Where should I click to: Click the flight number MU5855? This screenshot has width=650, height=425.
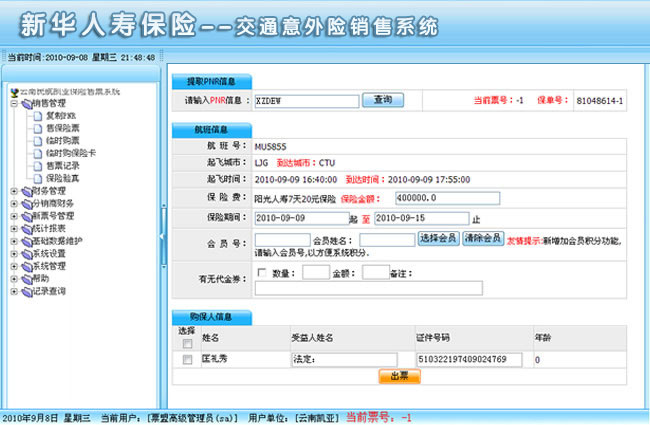(270, 147)
